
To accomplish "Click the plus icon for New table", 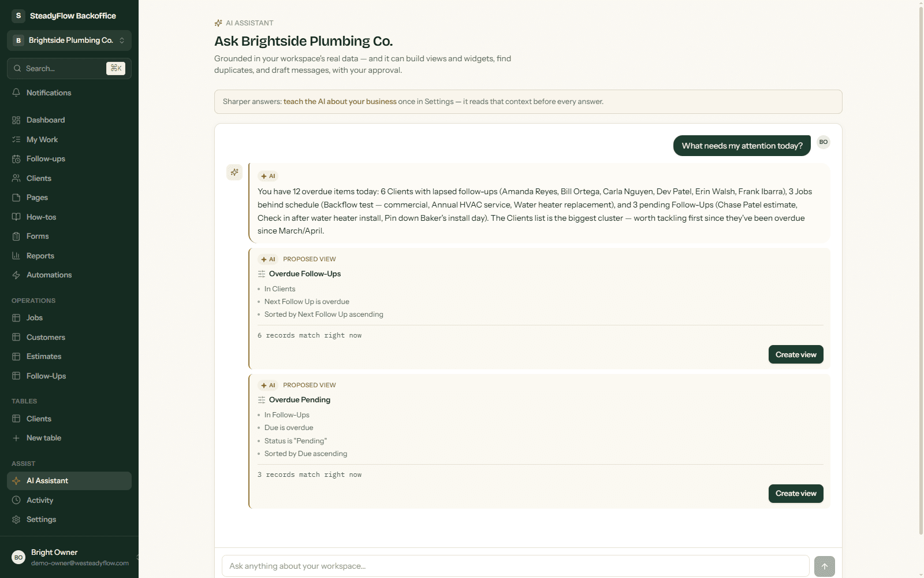I will click(16, 438).
